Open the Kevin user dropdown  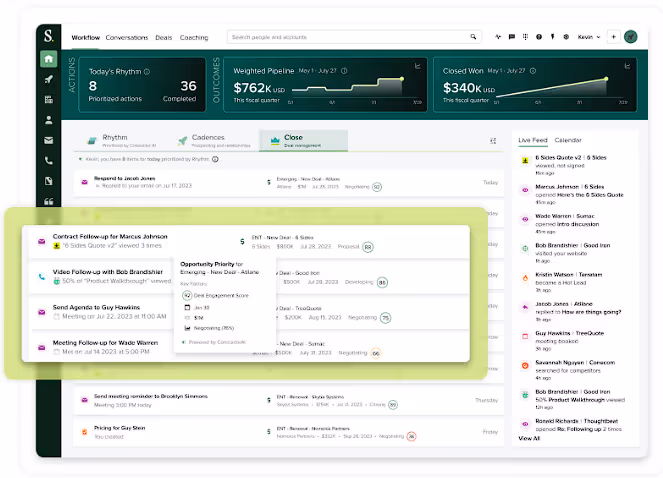coord(589,37)
